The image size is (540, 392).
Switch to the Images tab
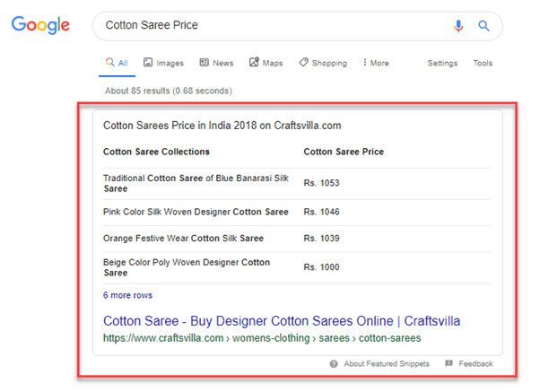click(x=163, y=63)
